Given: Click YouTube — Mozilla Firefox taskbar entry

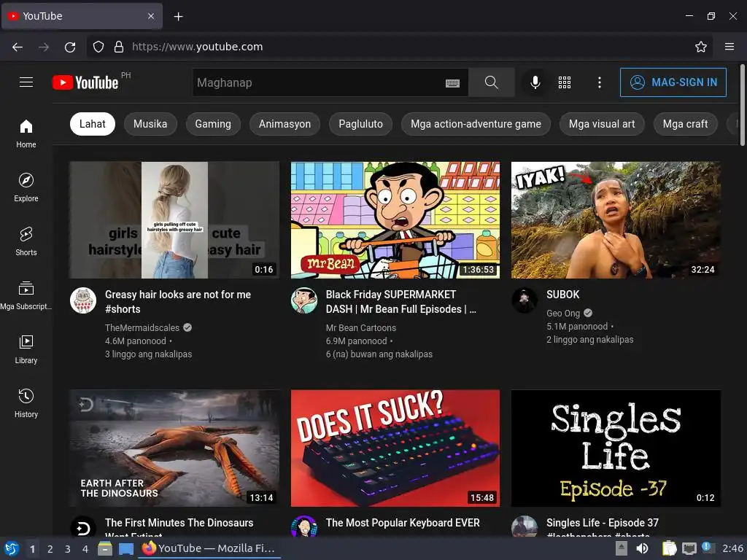Looking at the screenshot, I should [209, 548].
